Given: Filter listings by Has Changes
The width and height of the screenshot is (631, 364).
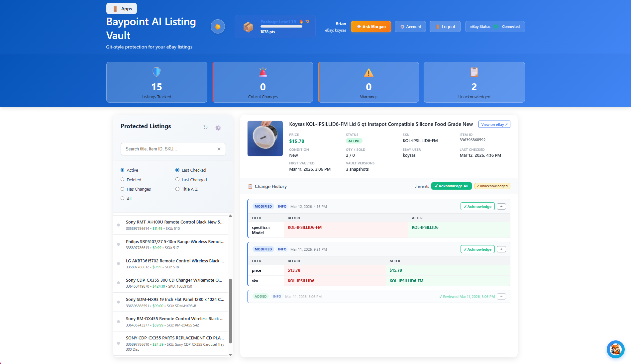Looking at the screenshot, I should pos(123,189).
